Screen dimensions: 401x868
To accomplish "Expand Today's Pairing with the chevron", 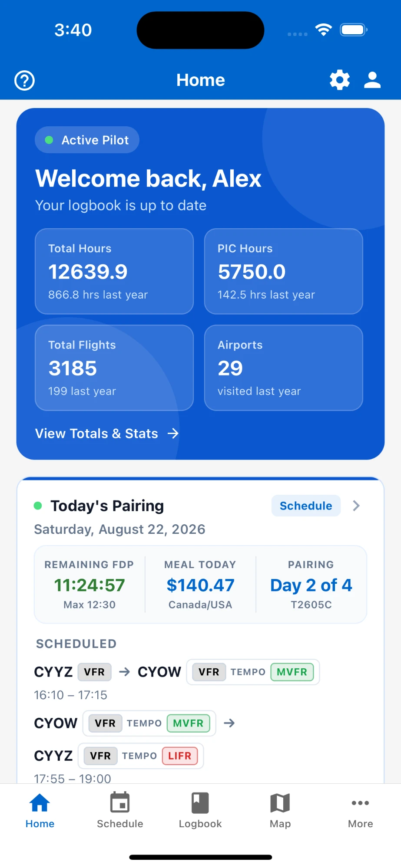I will [356, 506].
